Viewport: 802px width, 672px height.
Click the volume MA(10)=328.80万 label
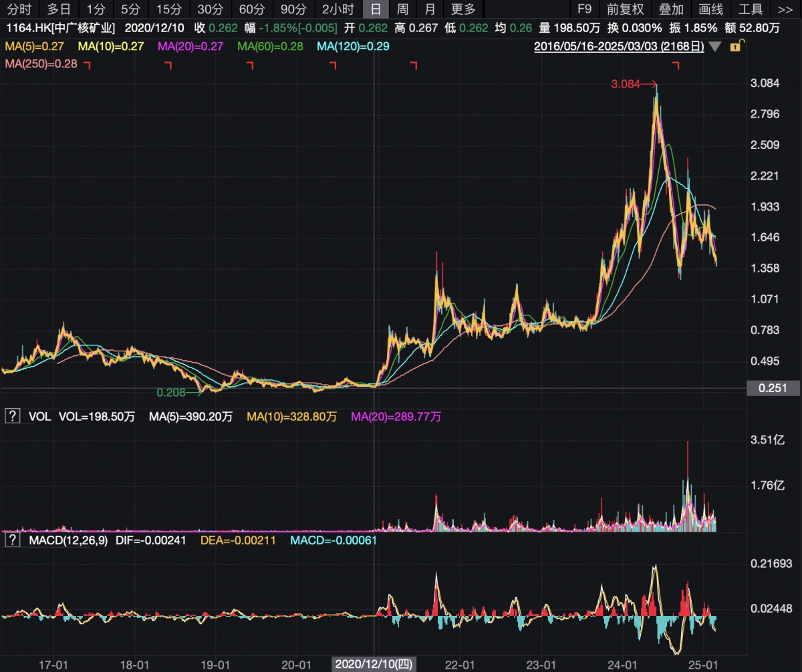291,417
